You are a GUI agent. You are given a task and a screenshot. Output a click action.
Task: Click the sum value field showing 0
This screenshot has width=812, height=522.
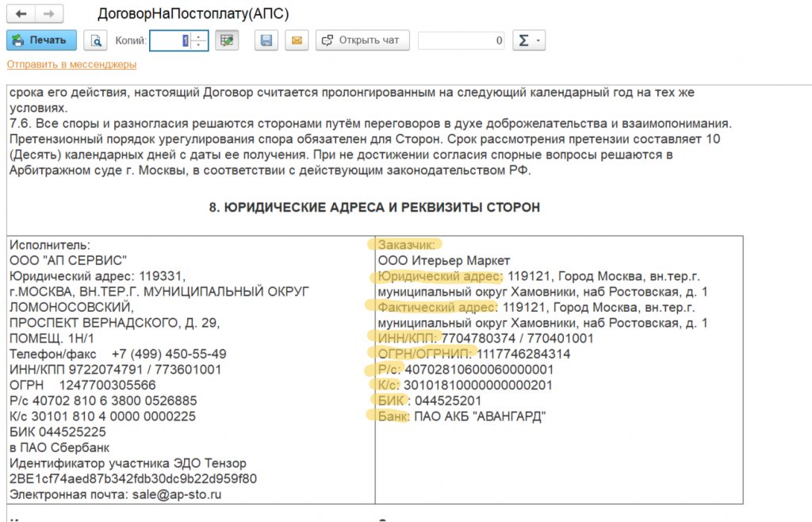[x=461, y=40]
